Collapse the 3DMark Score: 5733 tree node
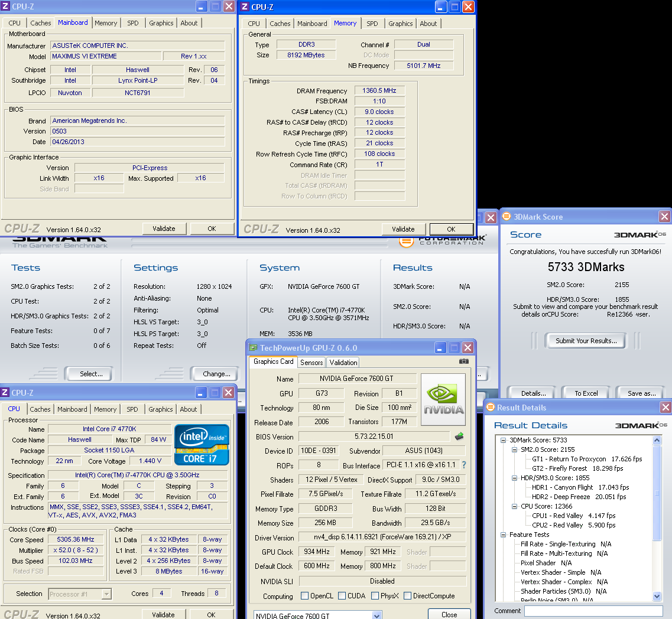Image resolution: width=672 pixels, height=619 pixels. (x=503, y=440)
